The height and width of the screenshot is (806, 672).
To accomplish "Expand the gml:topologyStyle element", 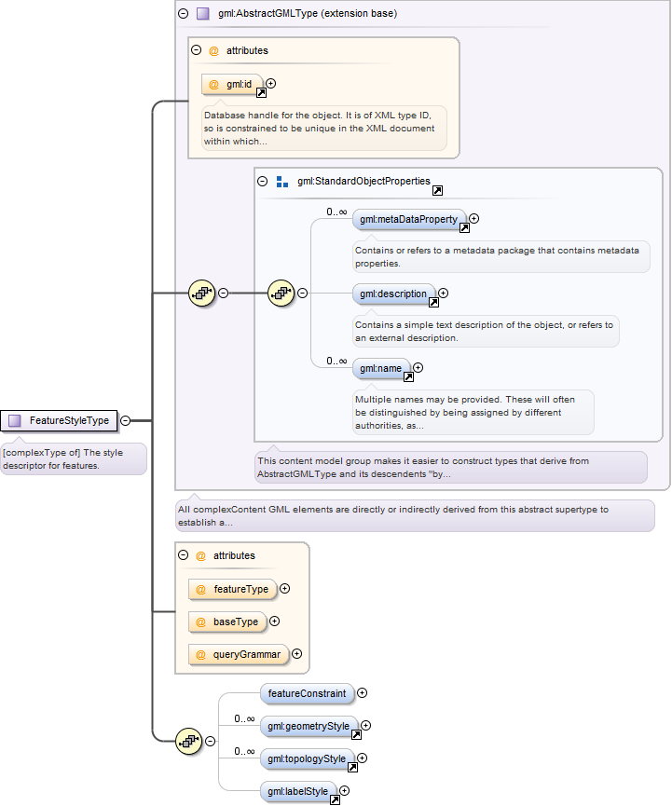I will point(362,758).
